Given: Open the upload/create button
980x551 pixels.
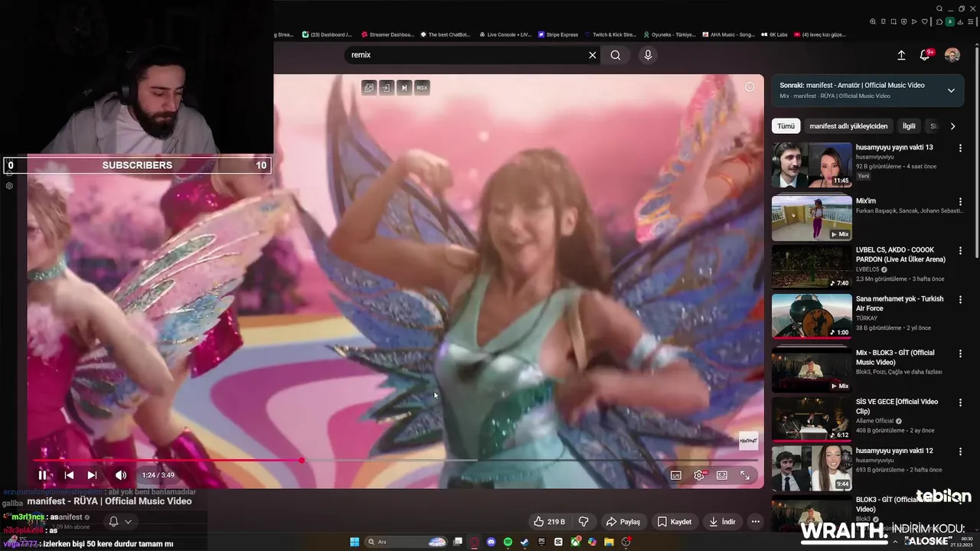Looking at the screenshot, I should (x=901, y=55).
